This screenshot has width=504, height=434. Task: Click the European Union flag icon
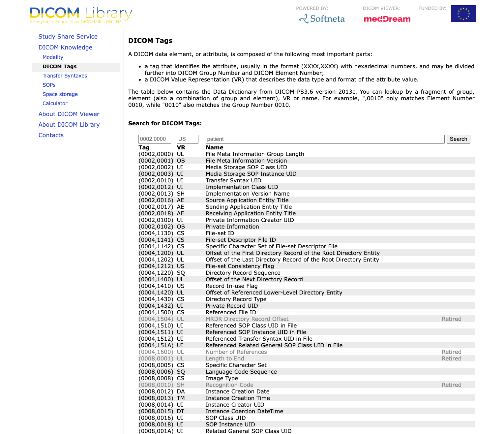pos(463,14)
